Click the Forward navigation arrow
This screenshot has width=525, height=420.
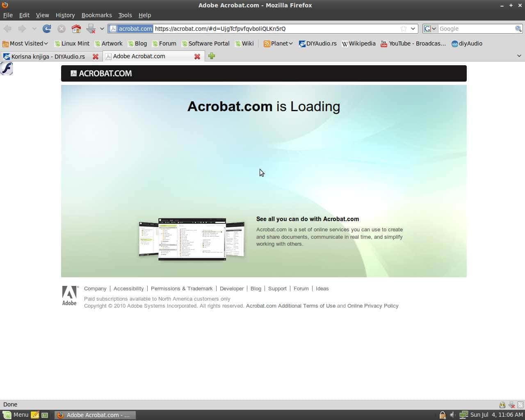(x=22, y=29)
